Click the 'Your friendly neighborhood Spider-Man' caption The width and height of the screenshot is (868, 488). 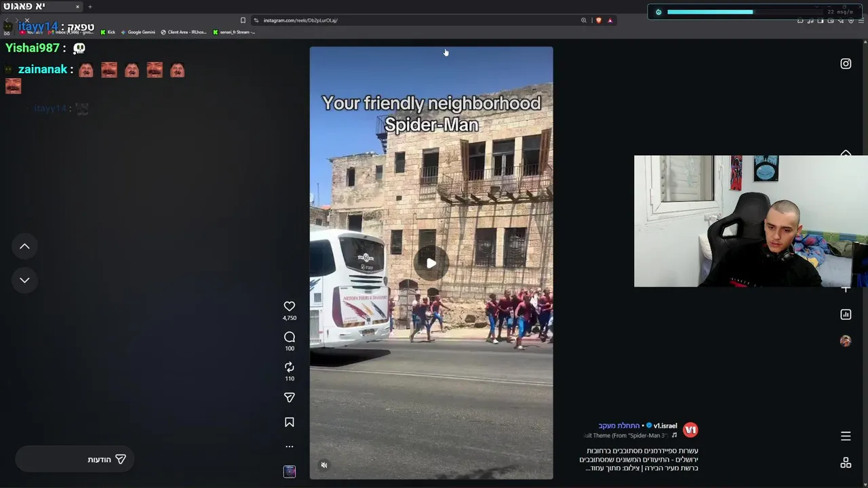[431, 113]
